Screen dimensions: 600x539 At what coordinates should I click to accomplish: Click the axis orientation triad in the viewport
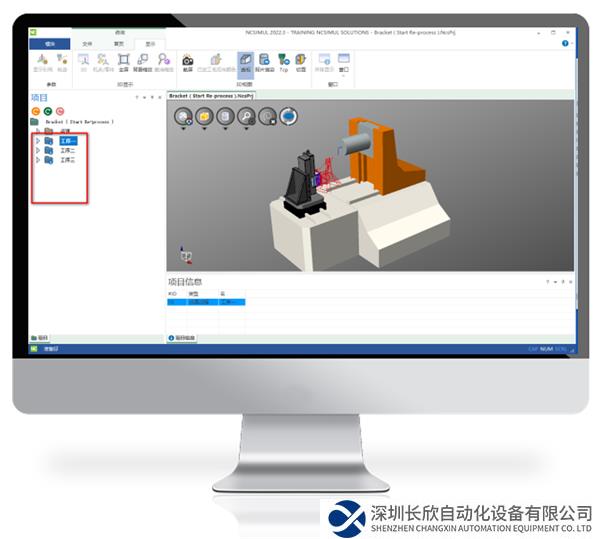[x=183, y=257]
